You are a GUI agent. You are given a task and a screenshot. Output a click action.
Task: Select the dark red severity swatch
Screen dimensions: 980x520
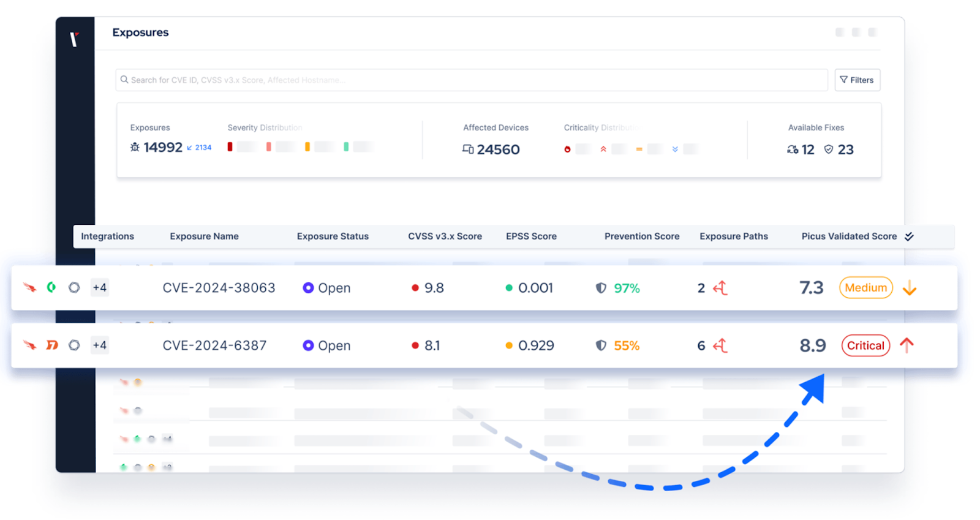(230, 147)
